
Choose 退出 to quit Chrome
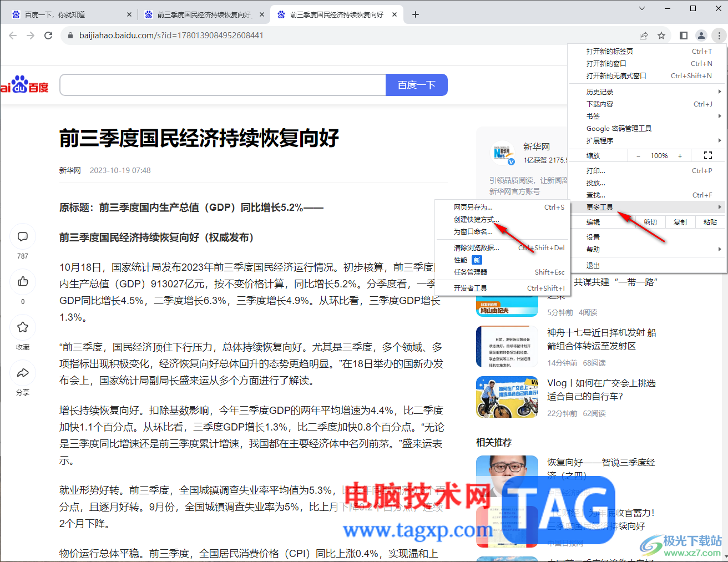coord(647,265)
